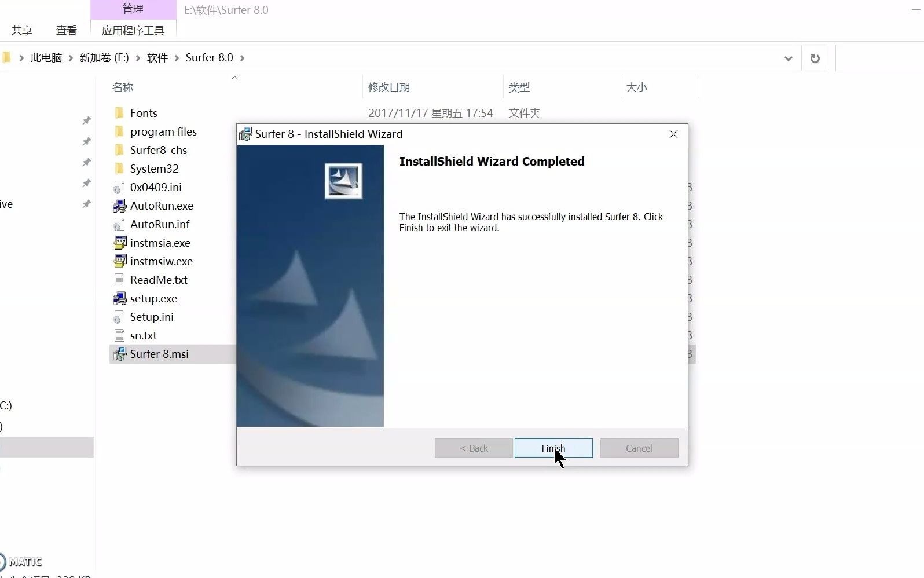Select the 0x0409.ini file icon
The width and height of the screenshot is (924, 578).
[x=119, y=187]
